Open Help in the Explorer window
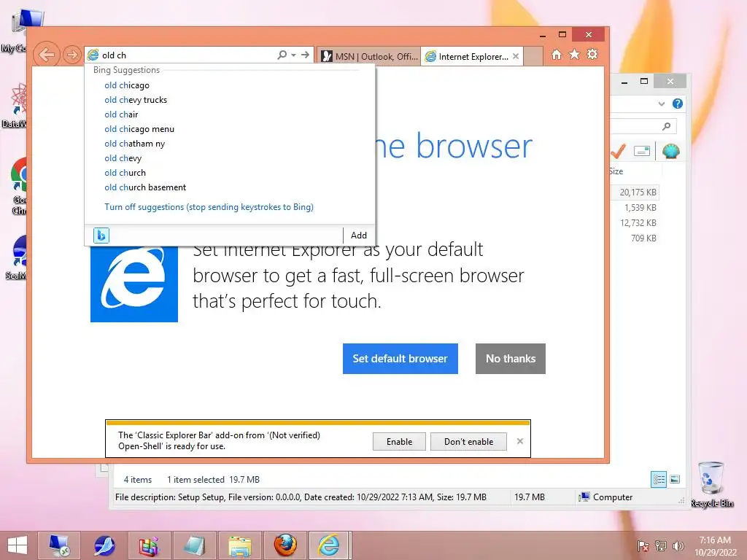The width and height of the screenshot is (747, 560). [678, 104]
